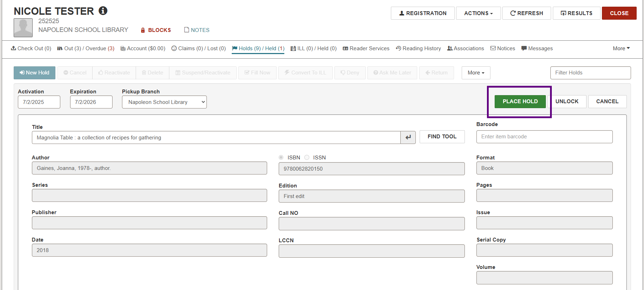The width and height of the screenshot is (644, 290).
Task: Open Associations tab
Action: click(466, 48)
